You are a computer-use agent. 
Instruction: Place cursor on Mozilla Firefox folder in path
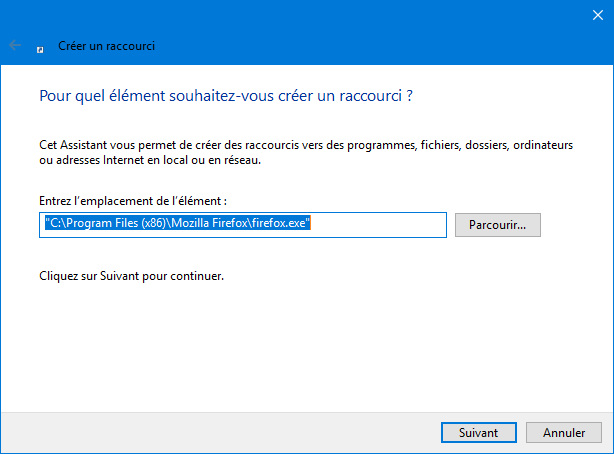click(x=209, y=223)
